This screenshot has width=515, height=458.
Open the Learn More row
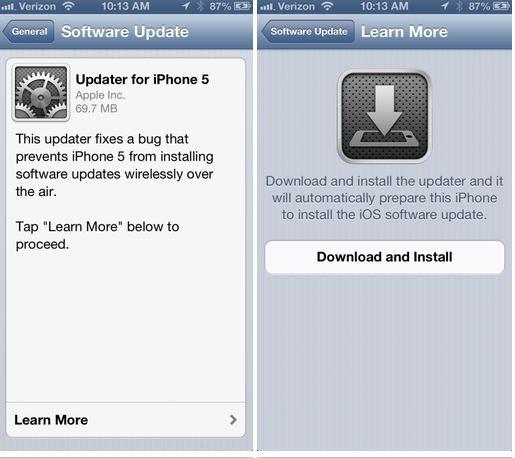click(126, 420)
